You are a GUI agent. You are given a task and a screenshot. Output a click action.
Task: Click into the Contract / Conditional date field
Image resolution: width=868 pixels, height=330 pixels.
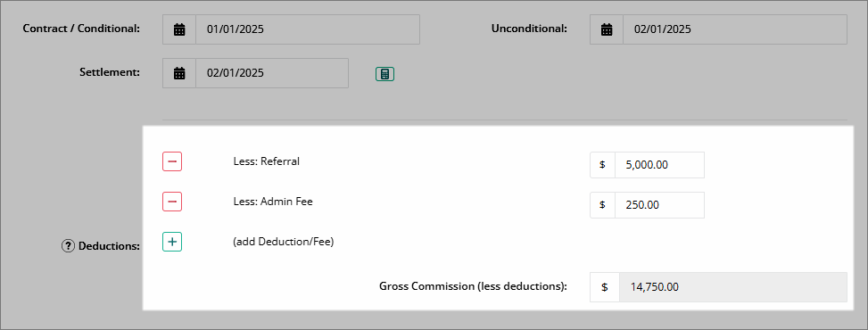pos(308,29)
